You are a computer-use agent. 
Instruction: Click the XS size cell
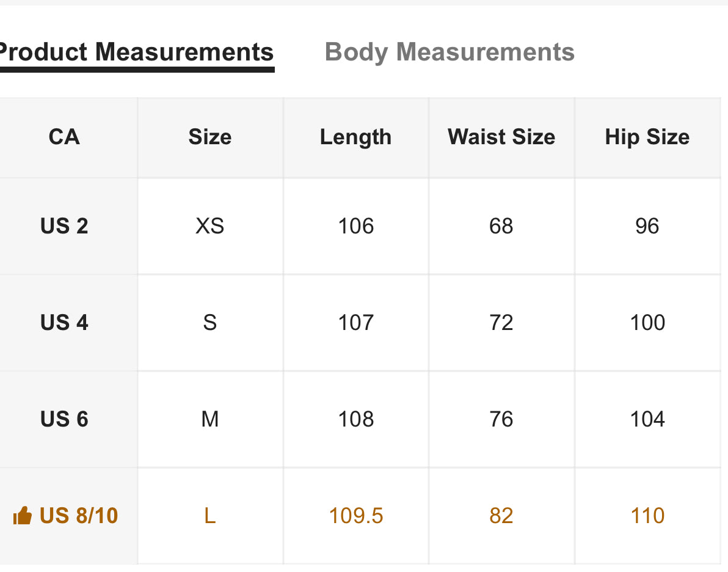pyautogui.click(x=209, y=226)
